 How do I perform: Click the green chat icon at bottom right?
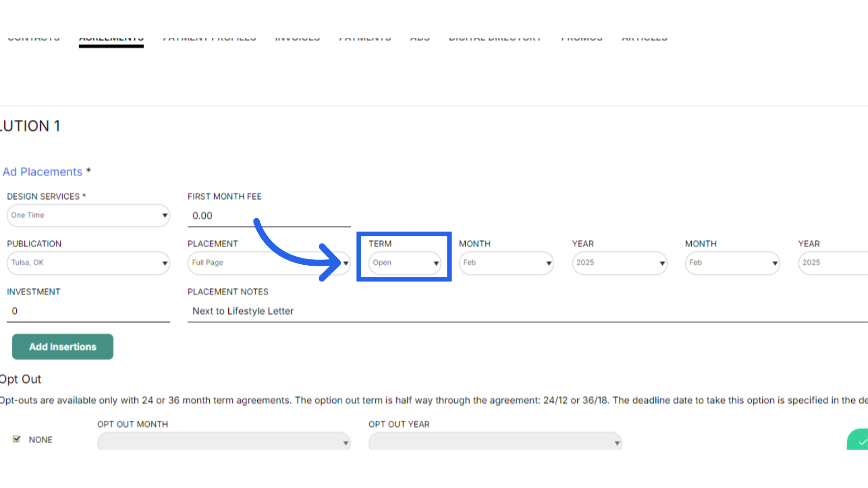(858, 440)
